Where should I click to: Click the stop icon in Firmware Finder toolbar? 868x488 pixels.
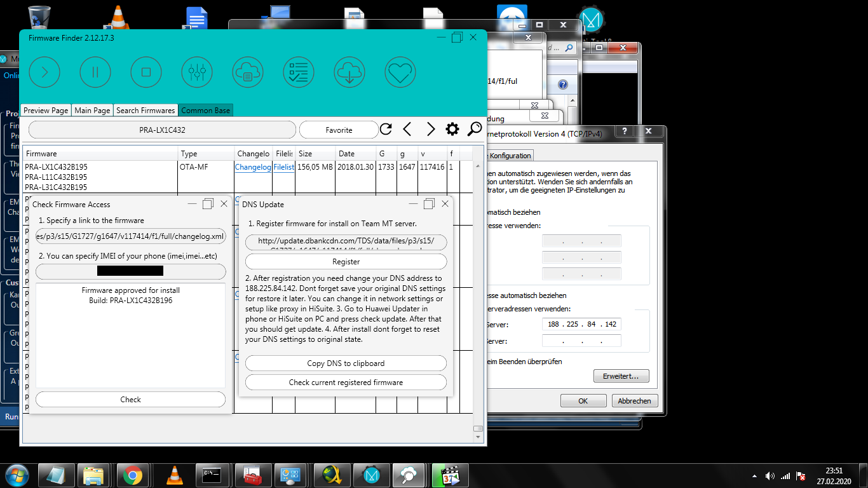[146, 72]
